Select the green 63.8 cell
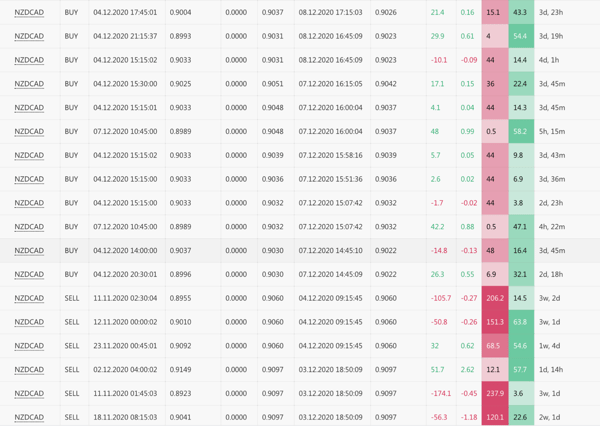Screen dimensions: 600x429 (520, 322)
